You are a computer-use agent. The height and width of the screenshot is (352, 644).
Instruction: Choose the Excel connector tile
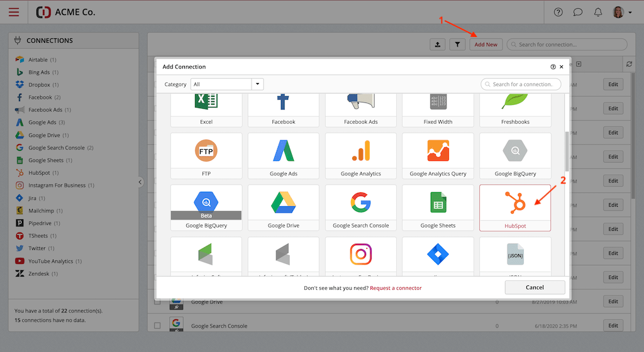coord(206,110)
